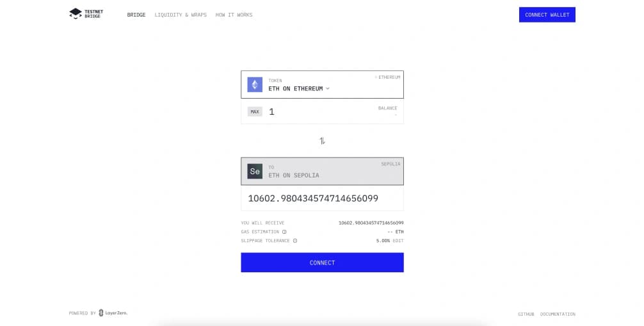
Task: Click the Testnet Bridge logo
Action: click(x=86, y=14)
